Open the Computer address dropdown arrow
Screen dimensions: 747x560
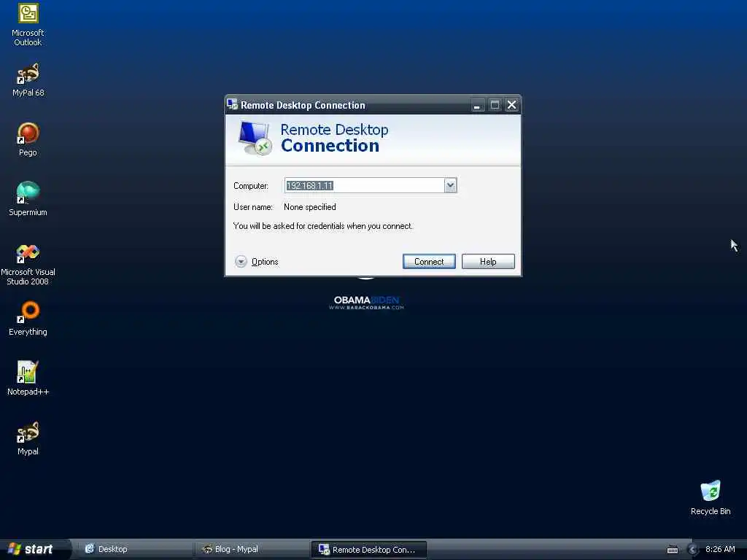point(450,185)
